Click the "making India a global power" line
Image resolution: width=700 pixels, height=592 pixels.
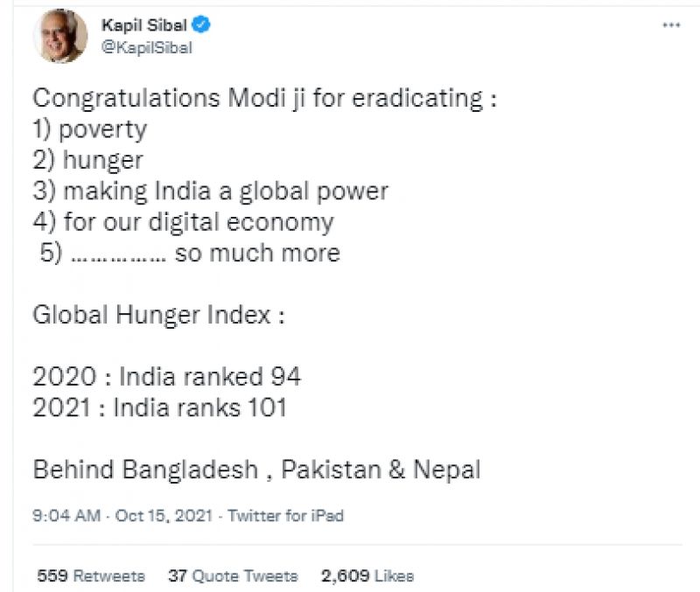click(x=210, y=191)
